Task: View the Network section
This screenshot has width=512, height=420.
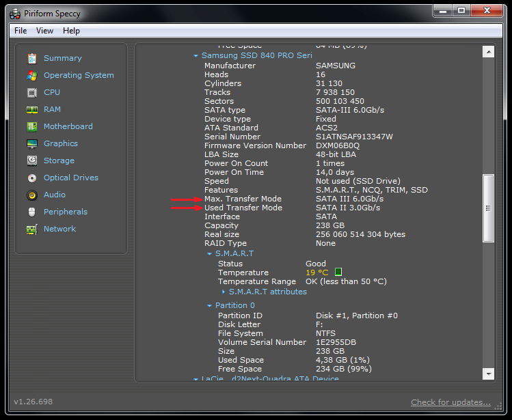Action: 59,229
